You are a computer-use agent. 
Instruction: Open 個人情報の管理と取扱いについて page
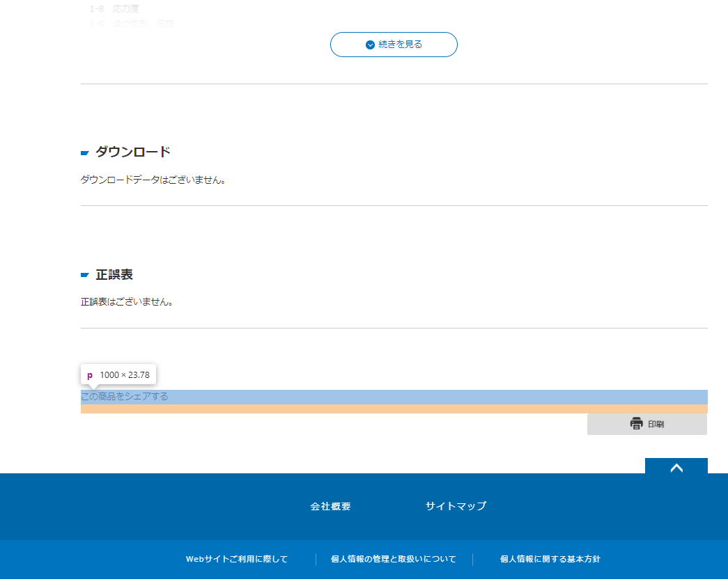392,559
